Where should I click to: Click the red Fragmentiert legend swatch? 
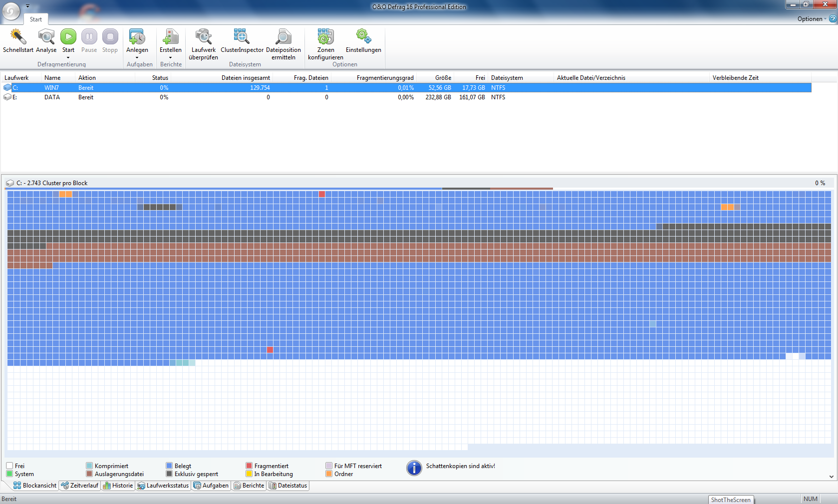pyautogui.click(x=249, y=466)
